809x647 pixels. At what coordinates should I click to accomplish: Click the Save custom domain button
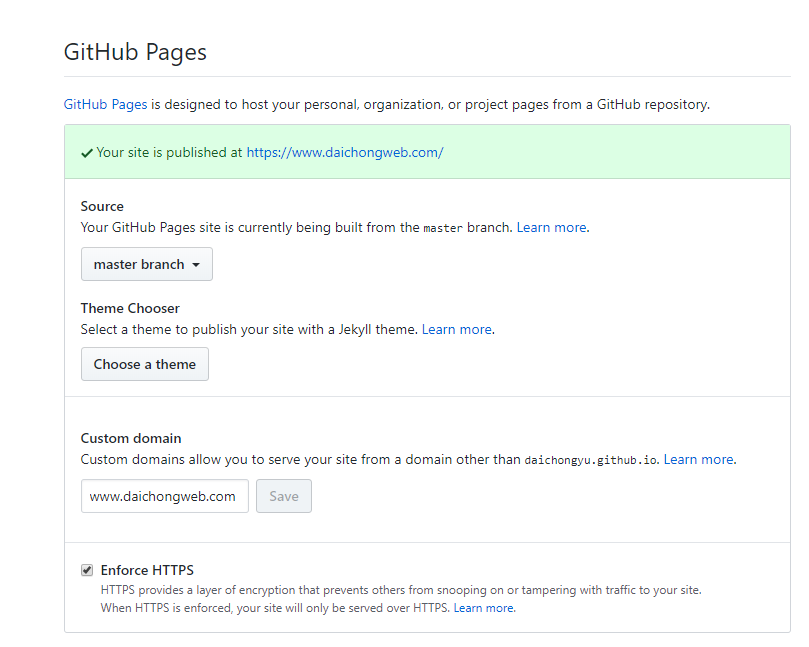[284, 496]
